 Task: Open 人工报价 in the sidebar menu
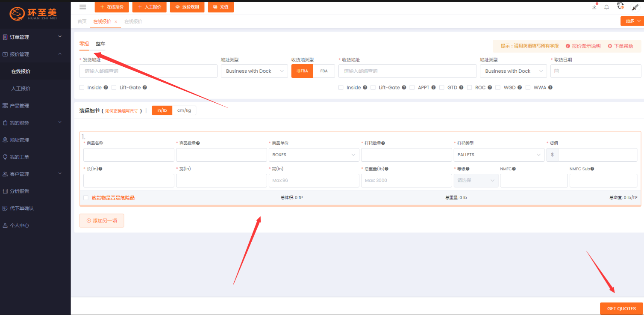(21, 89)
